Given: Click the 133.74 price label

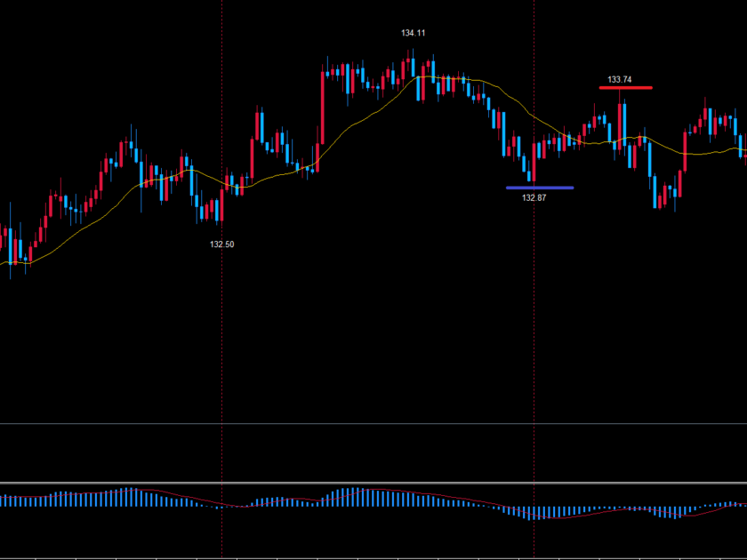Looking at the screenshot, I should point(620,80).
